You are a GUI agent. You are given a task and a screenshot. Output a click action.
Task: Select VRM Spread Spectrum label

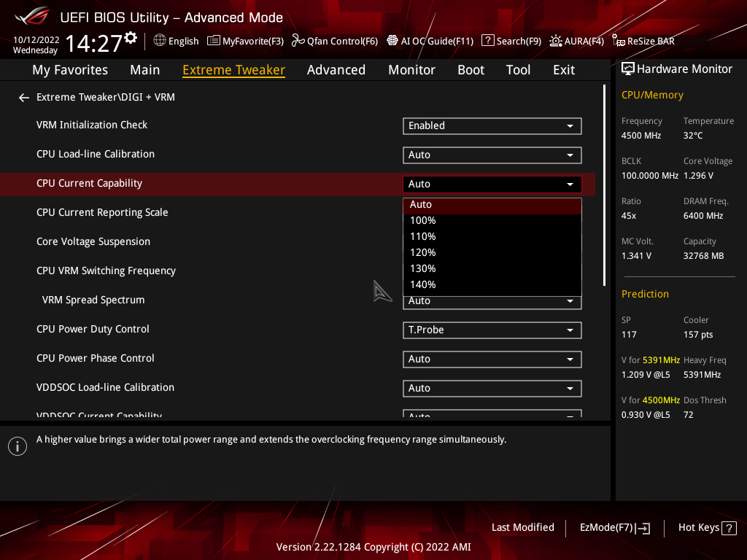pos(93,300)
